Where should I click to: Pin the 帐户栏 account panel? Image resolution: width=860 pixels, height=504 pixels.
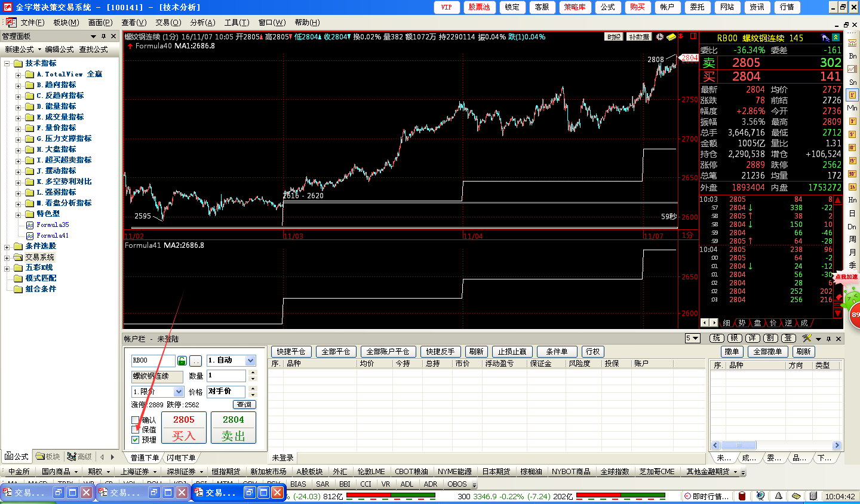[x=828, y=339]
